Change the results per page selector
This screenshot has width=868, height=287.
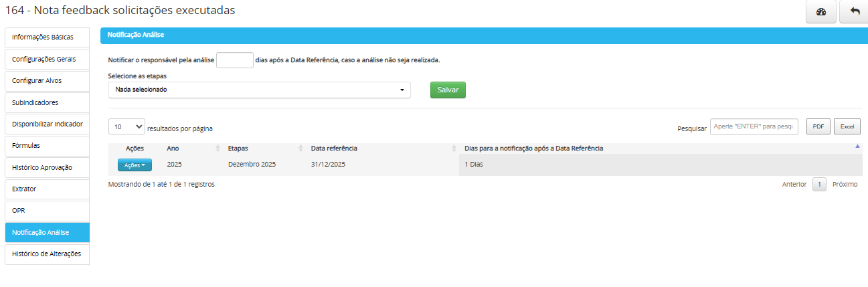tap(126, 126)
